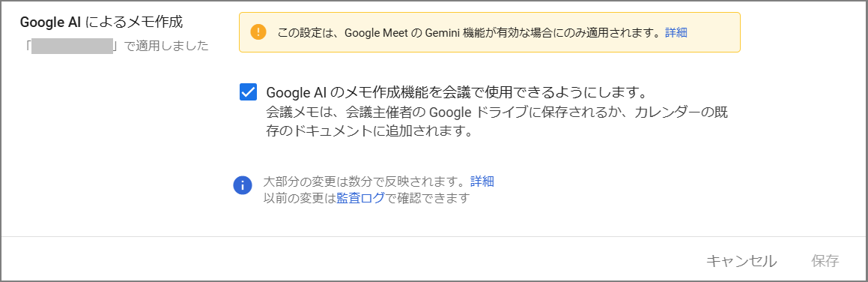Click the 保存 button
Viewport: 868px width, 282px height.
tap(825, 261)
